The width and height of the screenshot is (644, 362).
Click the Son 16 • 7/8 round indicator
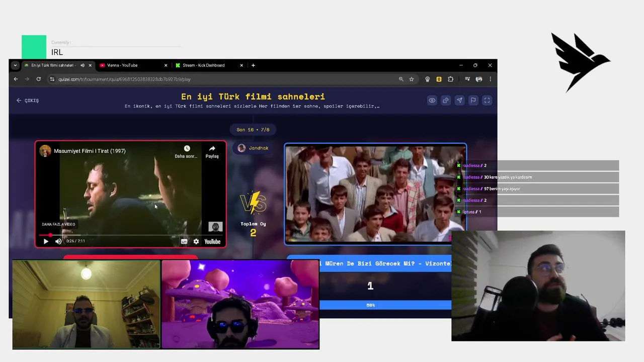coord(253,130)
